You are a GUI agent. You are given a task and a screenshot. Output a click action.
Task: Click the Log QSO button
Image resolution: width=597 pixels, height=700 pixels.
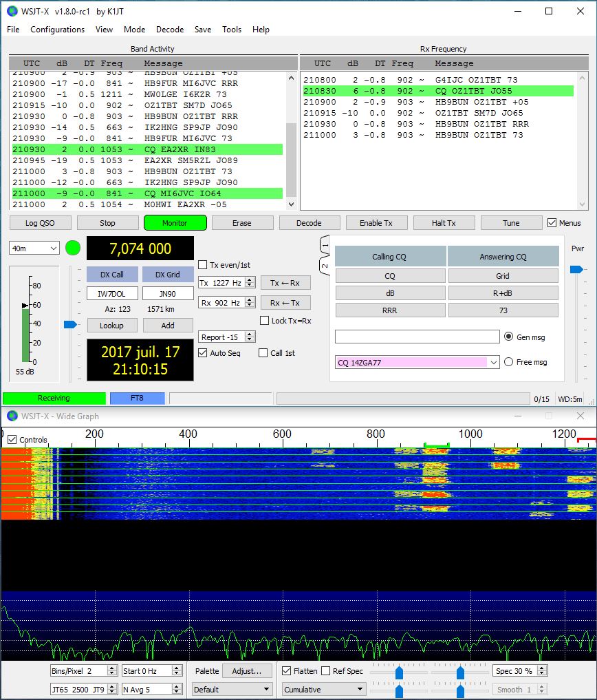(40, 223)
